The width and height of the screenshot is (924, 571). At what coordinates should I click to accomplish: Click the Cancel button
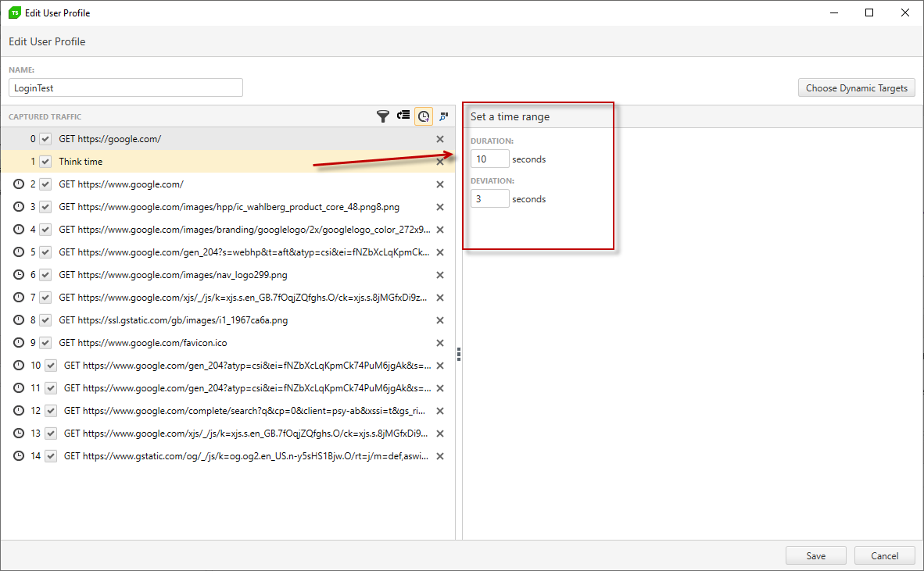[x=884, y=555]
